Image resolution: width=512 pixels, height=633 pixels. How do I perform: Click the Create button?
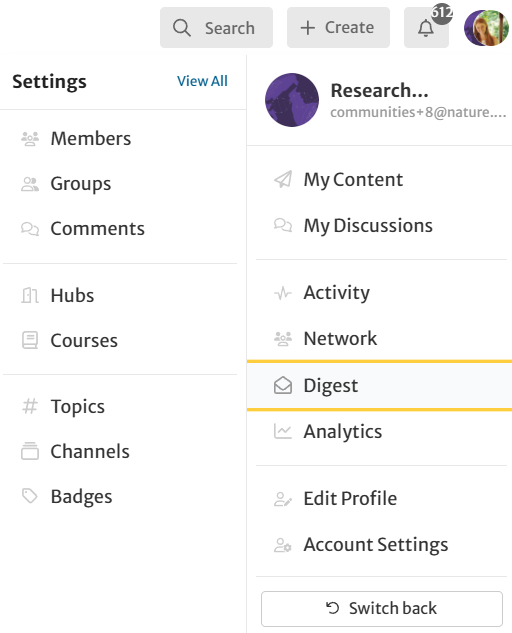tap(338, 28)
